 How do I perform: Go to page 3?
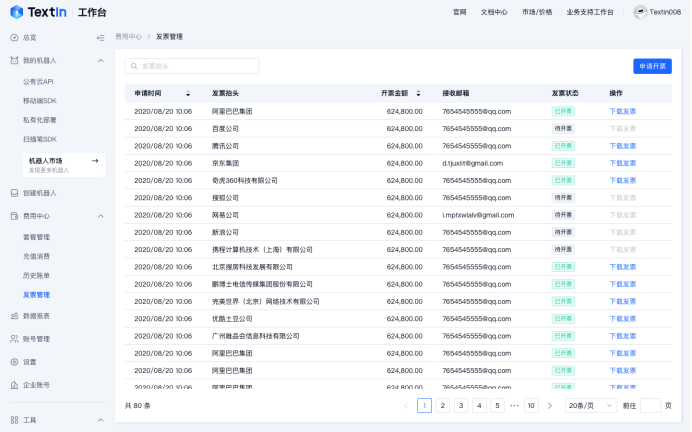tap(461, 406)
